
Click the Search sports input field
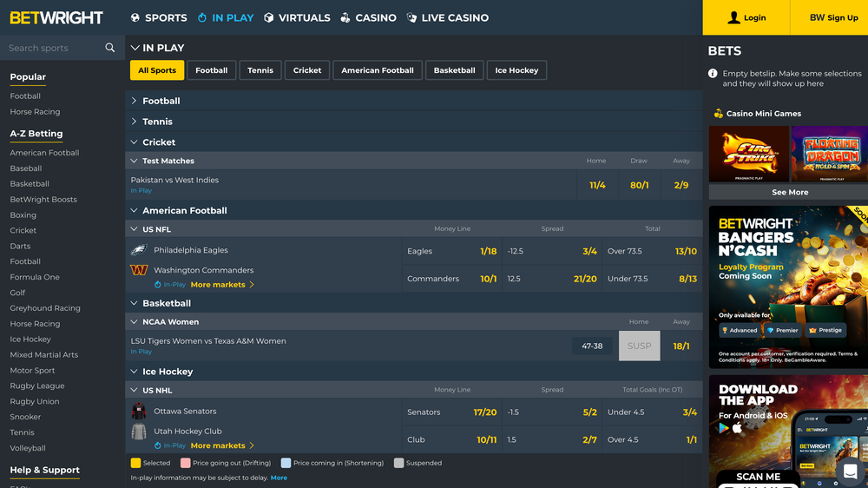click(x=56, y=48)
